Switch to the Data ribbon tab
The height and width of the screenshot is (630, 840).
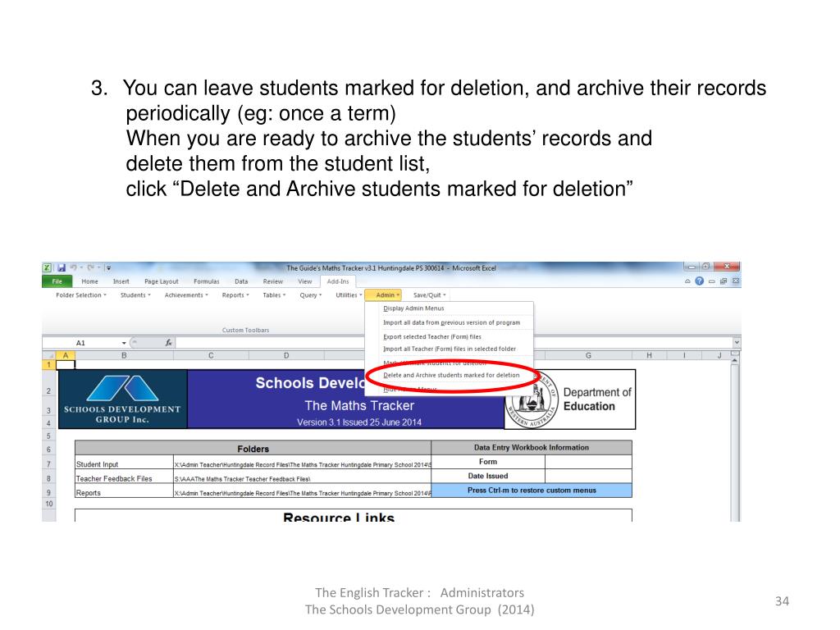(x=241, y=281)
